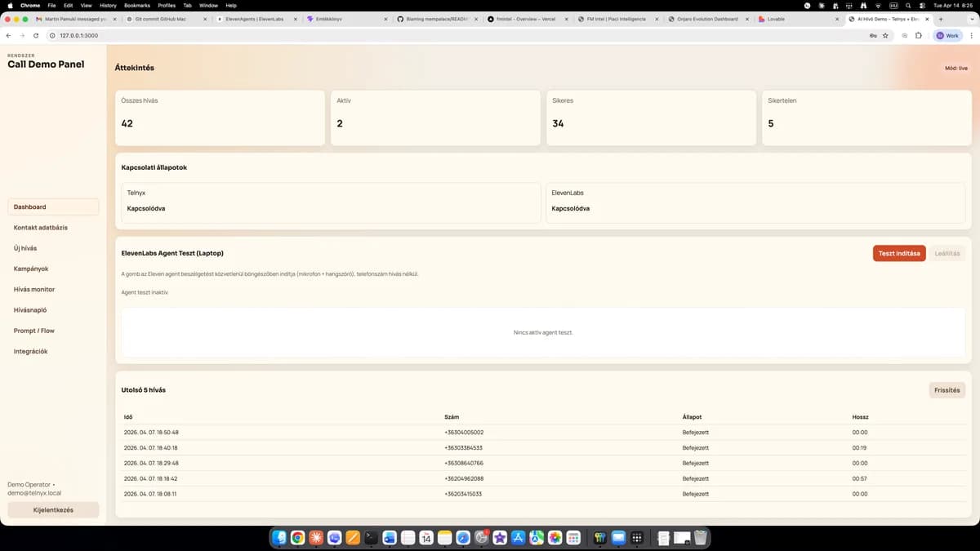The height and width of the screenshot is (551, 980).
Task: Open the Pages app in the Dock
Action: (353, 537)
